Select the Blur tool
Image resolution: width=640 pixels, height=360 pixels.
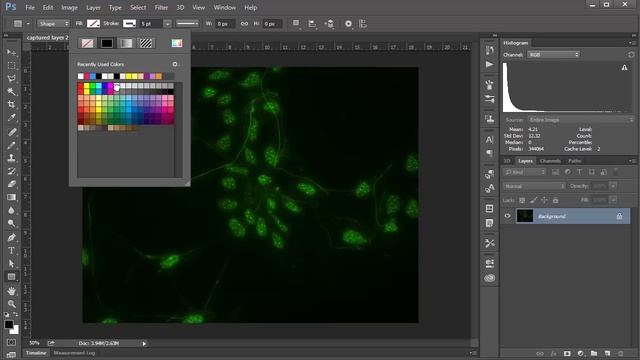(x=11, y=210)
